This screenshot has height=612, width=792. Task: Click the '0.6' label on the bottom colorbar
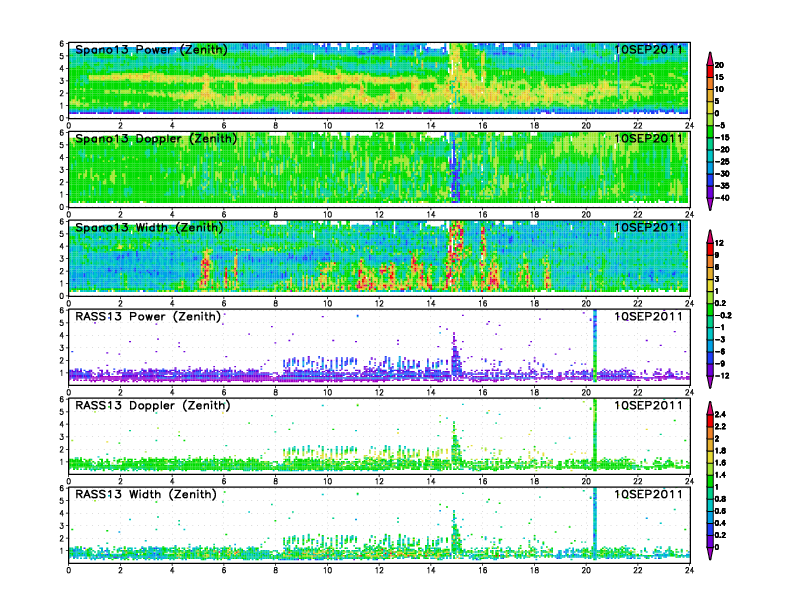click(x=720, y=511)
